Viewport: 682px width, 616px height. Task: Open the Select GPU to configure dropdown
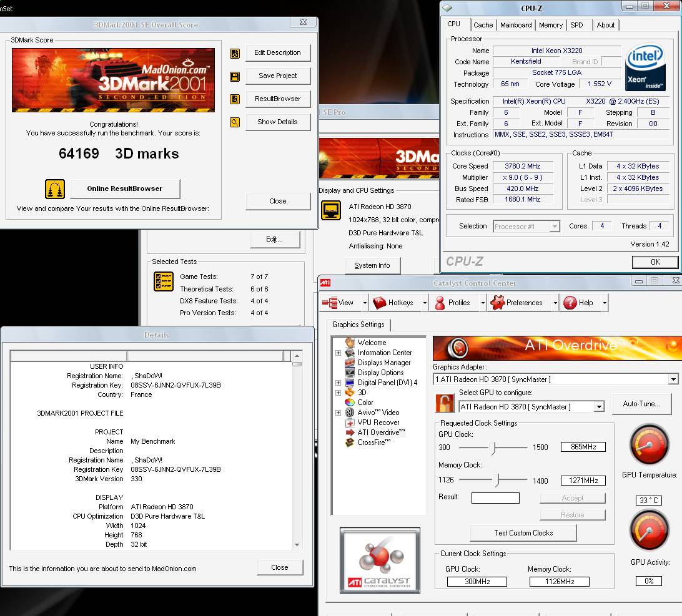pyautogui.click(x=599, y=407)
